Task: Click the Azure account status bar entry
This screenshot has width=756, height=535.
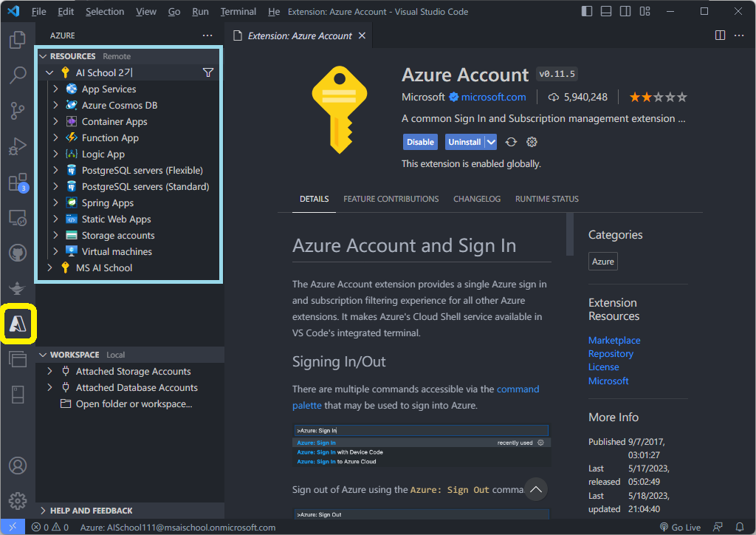Action: pyautogui.click(x=178, y=527)
